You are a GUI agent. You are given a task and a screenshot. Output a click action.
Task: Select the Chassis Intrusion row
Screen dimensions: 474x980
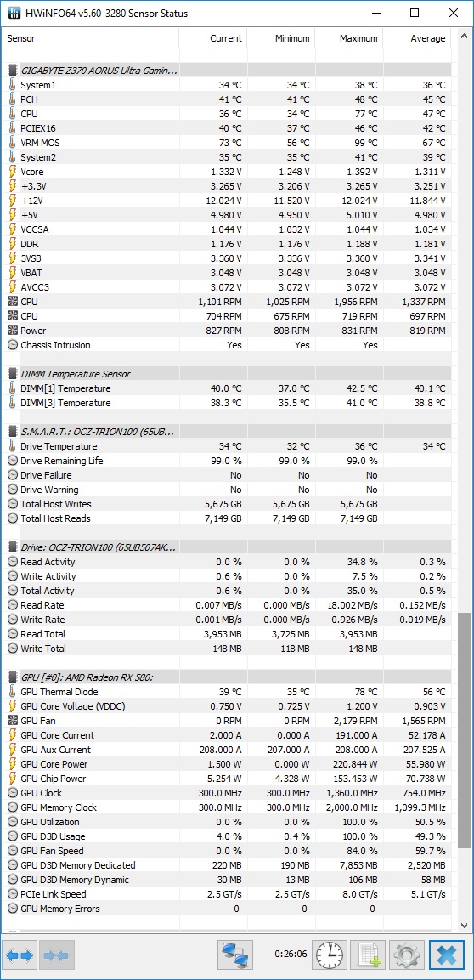tap(226, 345)
